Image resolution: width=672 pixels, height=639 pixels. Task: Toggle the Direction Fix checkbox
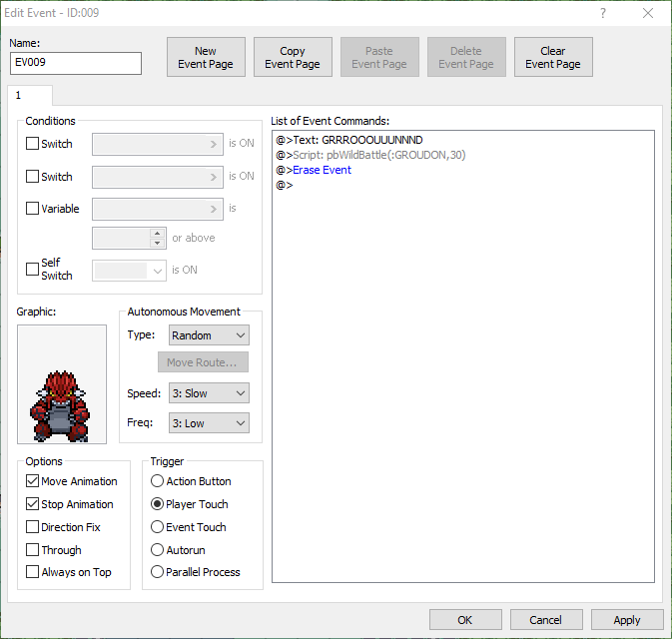click(33, 527)
